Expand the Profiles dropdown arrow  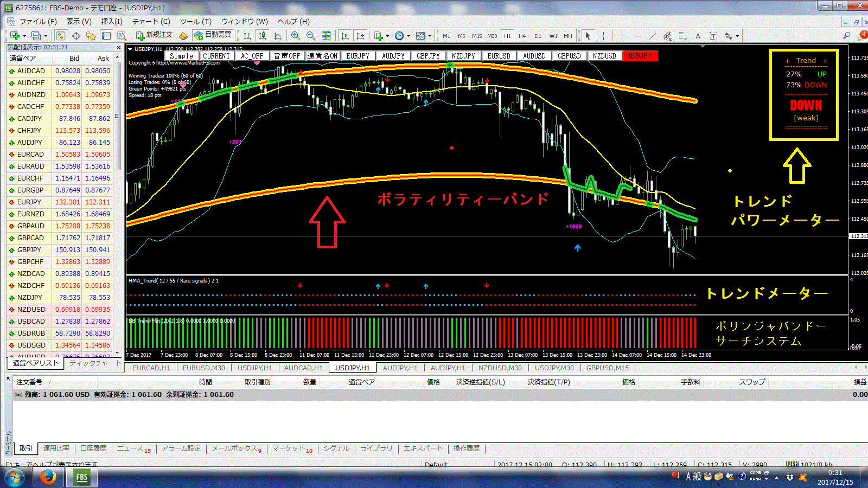point(46,36)
